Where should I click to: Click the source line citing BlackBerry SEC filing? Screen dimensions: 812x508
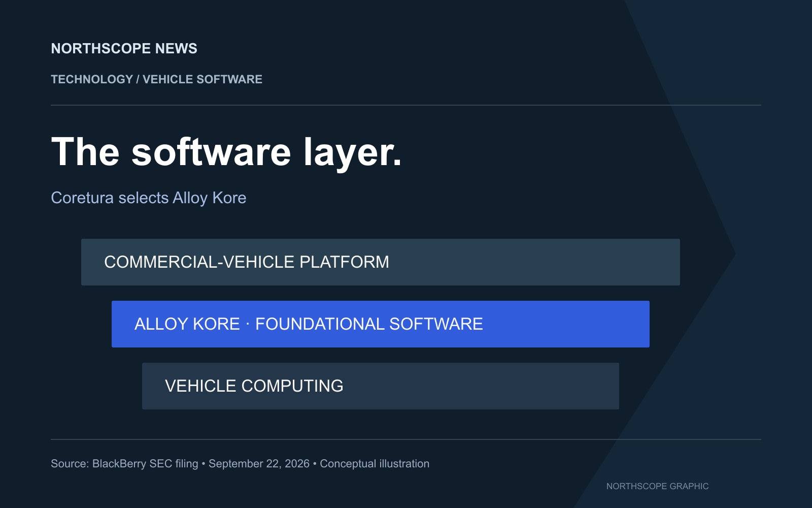pos(240,464)
